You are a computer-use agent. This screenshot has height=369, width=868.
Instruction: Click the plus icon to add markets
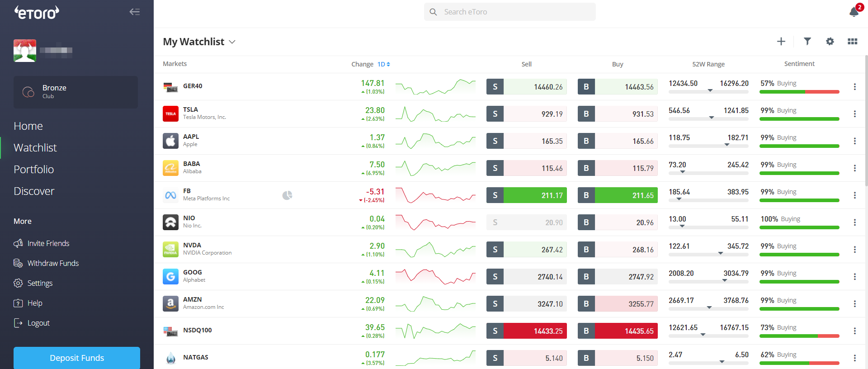(781, 42)
